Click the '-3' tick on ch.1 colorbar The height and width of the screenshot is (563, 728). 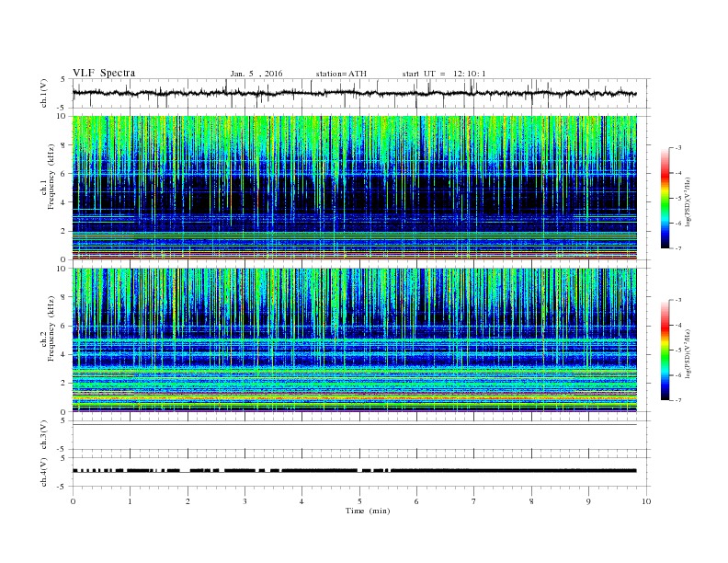678,148
